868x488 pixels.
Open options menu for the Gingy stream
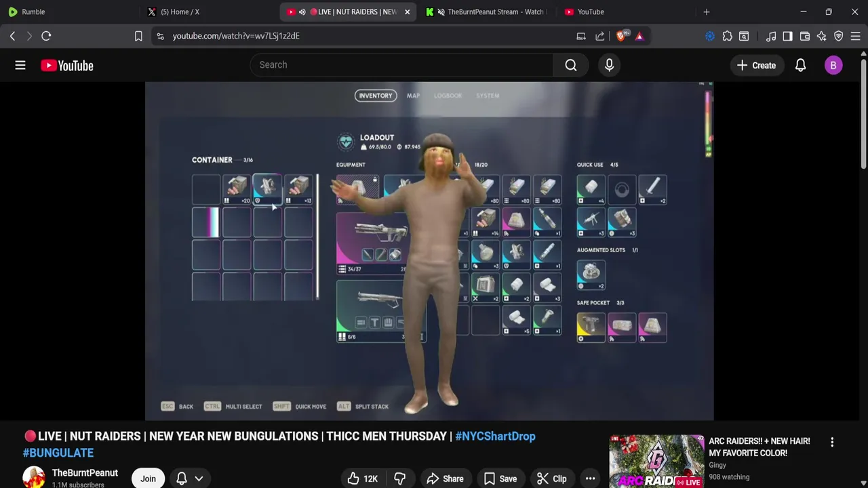pyautogui.click(x=832, y=442)
